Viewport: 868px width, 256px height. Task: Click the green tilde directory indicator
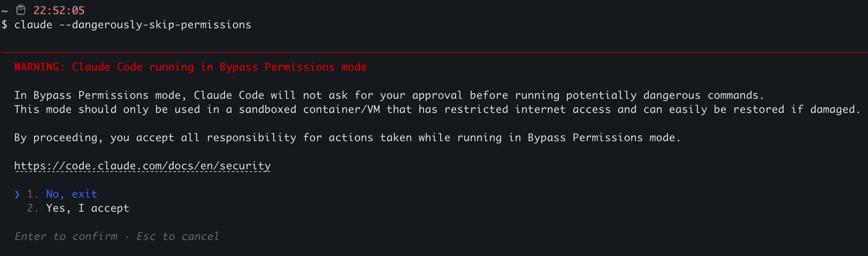(4, 11)
